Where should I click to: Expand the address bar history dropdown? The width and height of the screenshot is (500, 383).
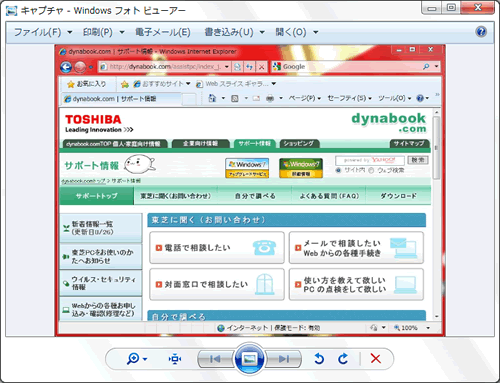[227, 67]
